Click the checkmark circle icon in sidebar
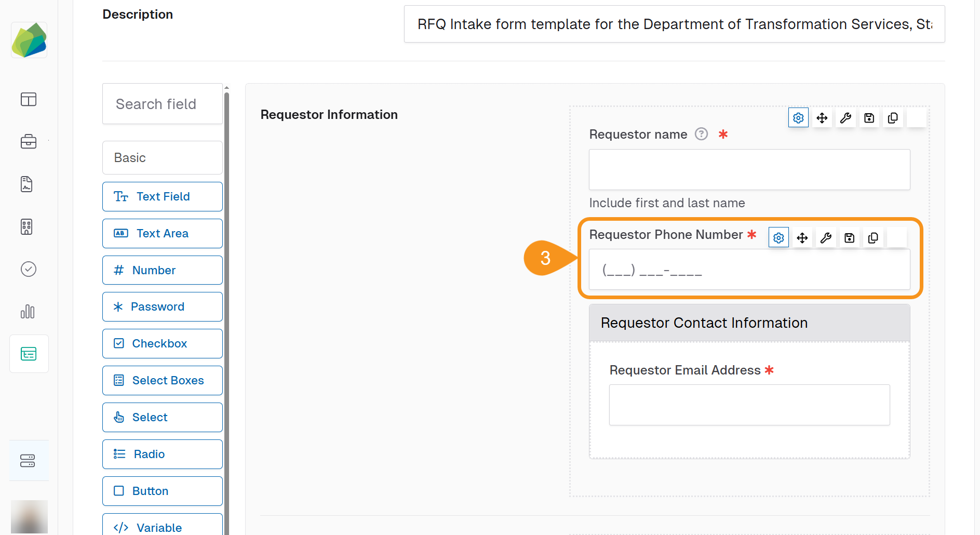 pyautogui.click(x=28, y=269)
